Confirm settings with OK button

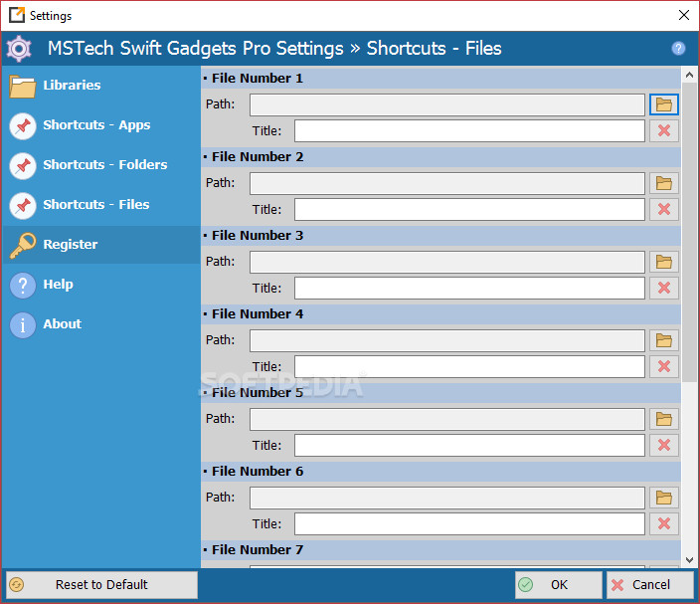(559, 585)
